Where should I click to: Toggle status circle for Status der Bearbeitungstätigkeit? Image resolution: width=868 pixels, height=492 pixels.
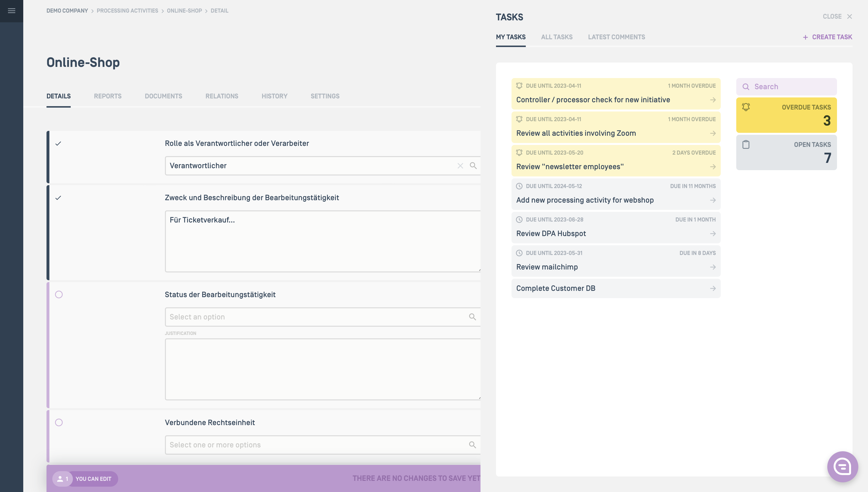[59, 295]
